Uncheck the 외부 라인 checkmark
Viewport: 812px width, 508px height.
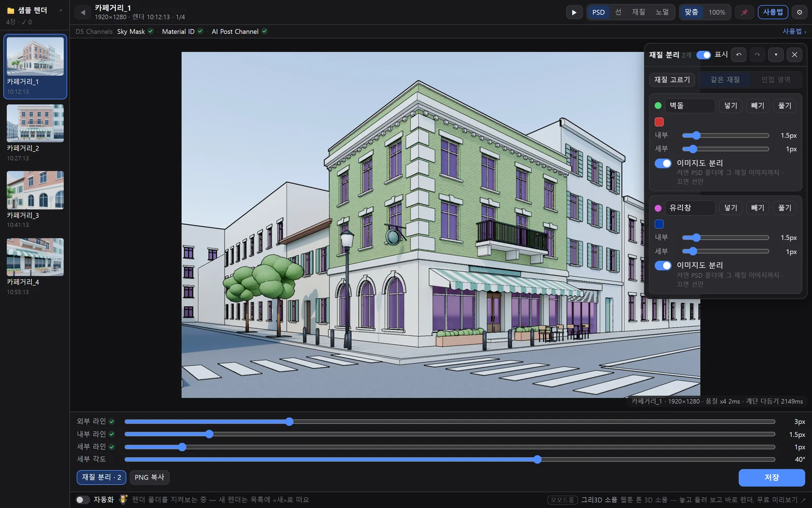click(112, 422)
